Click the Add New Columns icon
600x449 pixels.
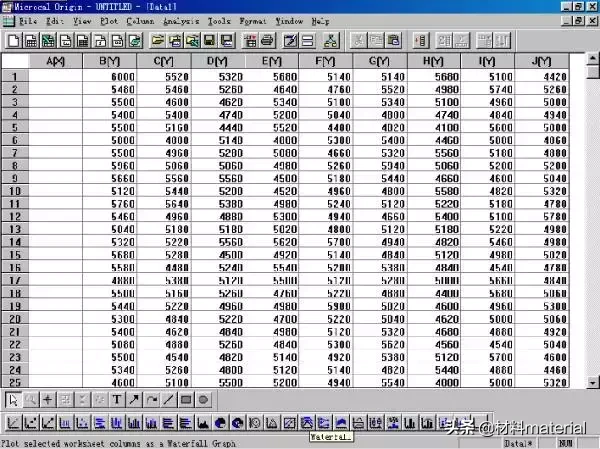pos(421,41)
